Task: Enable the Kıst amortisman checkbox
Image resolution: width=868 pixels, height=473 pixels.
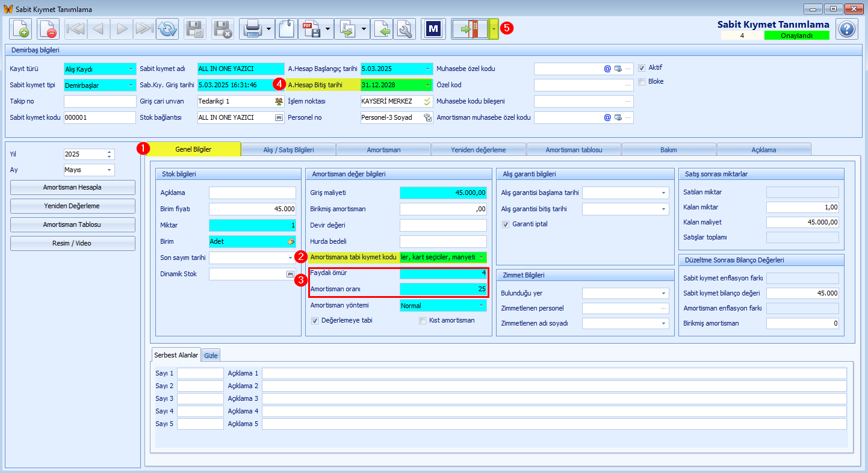Action: [x=423, y=321]
